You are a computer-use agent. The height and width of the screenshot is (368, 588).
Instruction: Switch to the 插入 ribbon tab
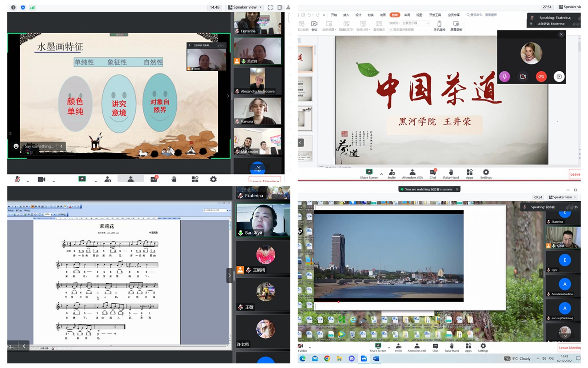(346, 15)
